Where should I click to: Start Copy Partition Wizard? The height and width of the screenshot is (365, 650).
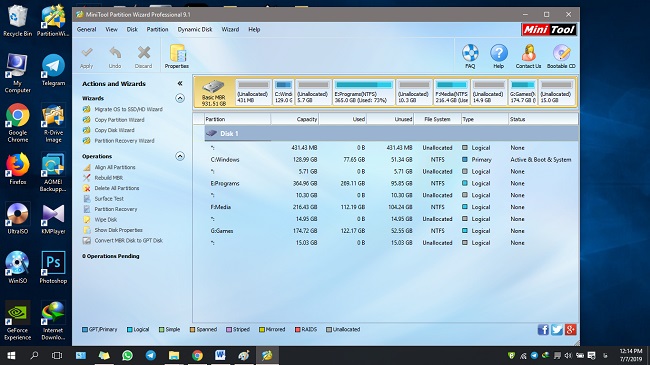114,120
